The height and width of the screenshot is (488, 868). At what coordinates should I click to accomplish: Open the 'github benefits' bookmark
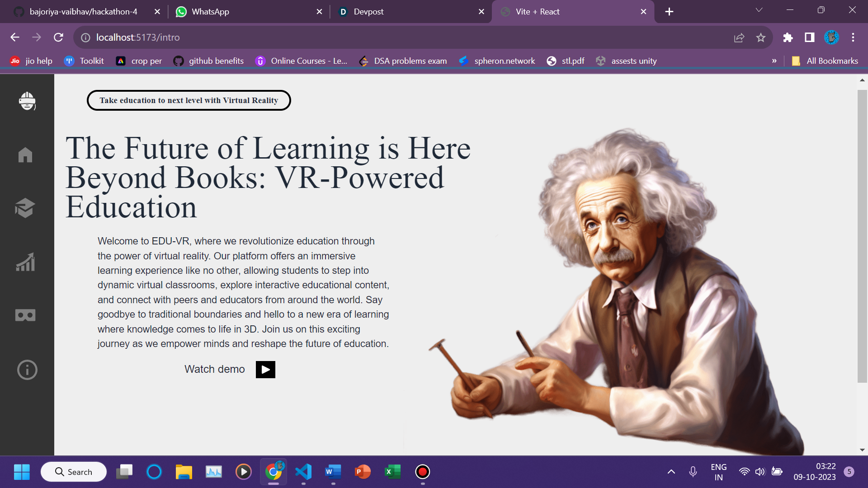click(208, 61)
